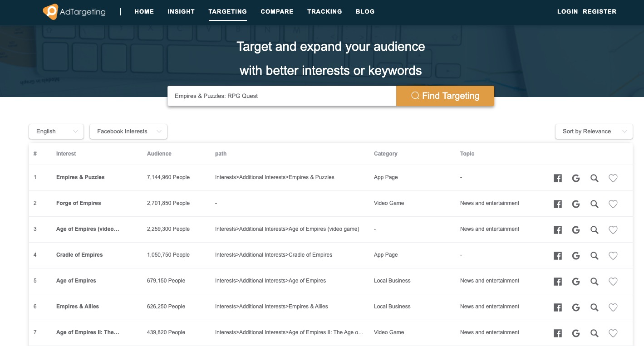Open the magnifier icon on Age of Empires row
This screenshot has height=346, width=644.
595,281
